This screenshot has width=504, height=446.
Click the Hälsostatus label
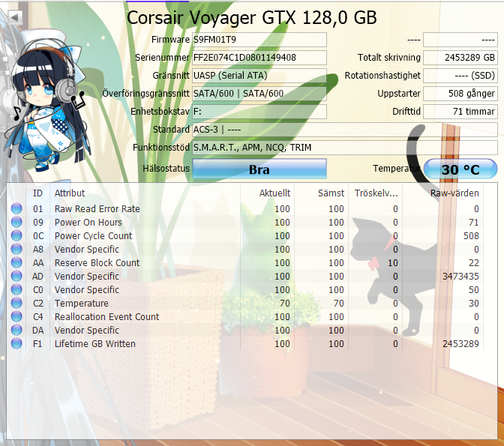[166, 169]
